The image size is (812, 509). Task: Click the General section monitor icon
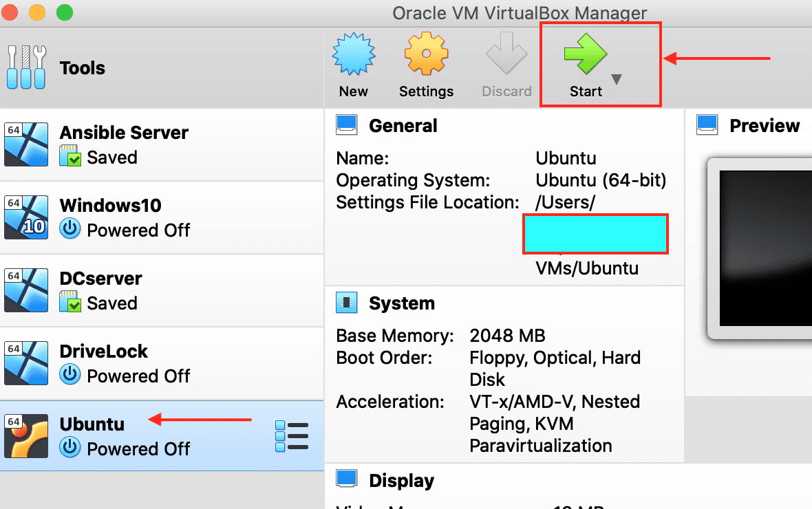coord(346,125)
